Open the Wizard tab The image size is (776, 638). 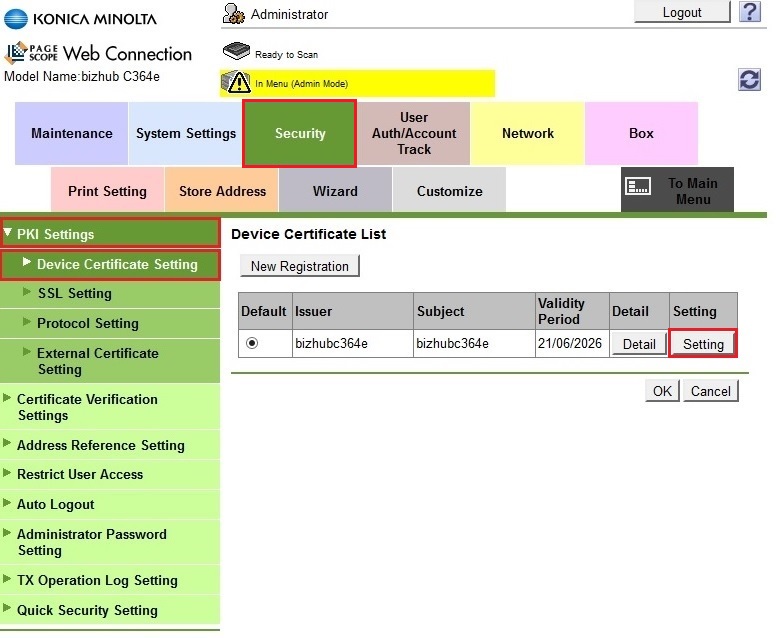click(x=335, y=191)
